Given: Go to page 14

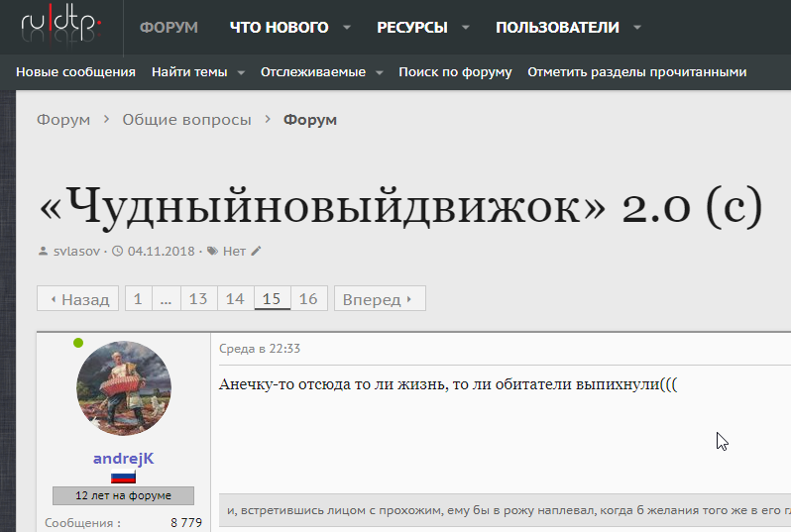Looking at the screenshot, I should pos(236,298).
